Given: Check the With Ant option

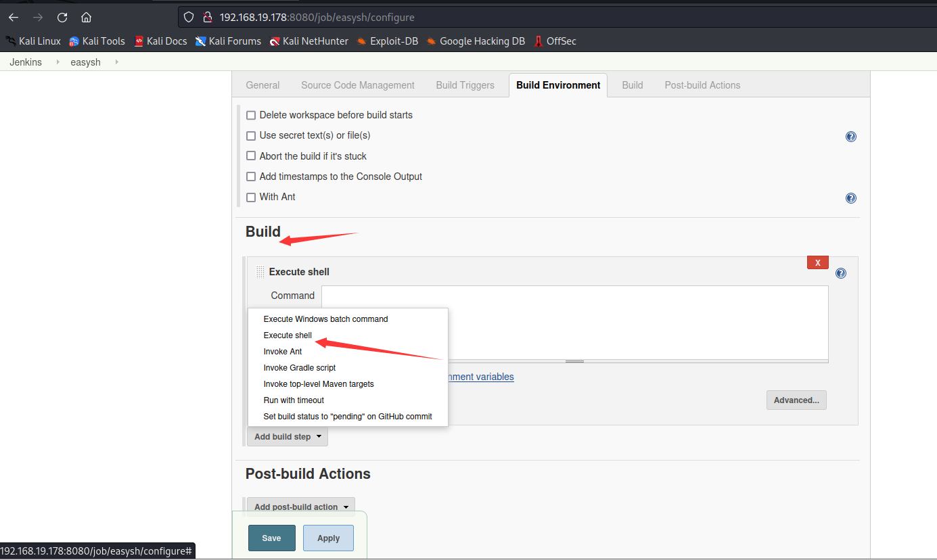Looking at the screenshot, I should (x=251, y=197).
